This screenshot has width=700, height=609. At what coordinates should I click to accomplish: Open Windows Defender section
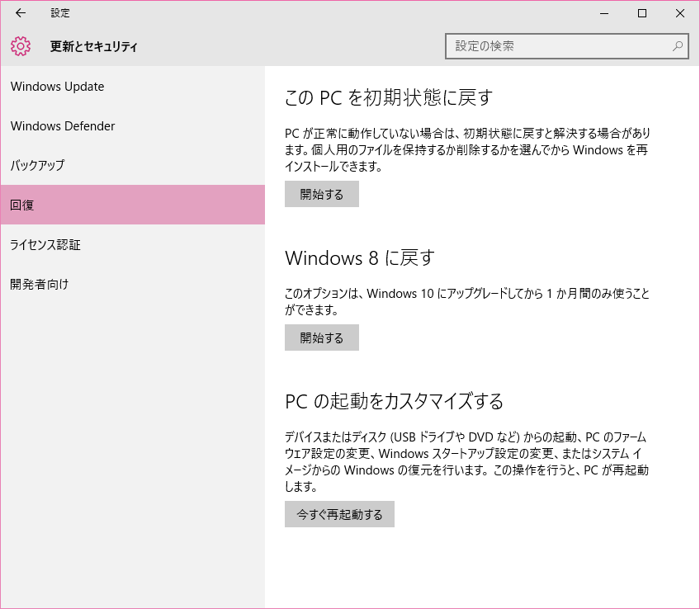click(x=133, y=126)
